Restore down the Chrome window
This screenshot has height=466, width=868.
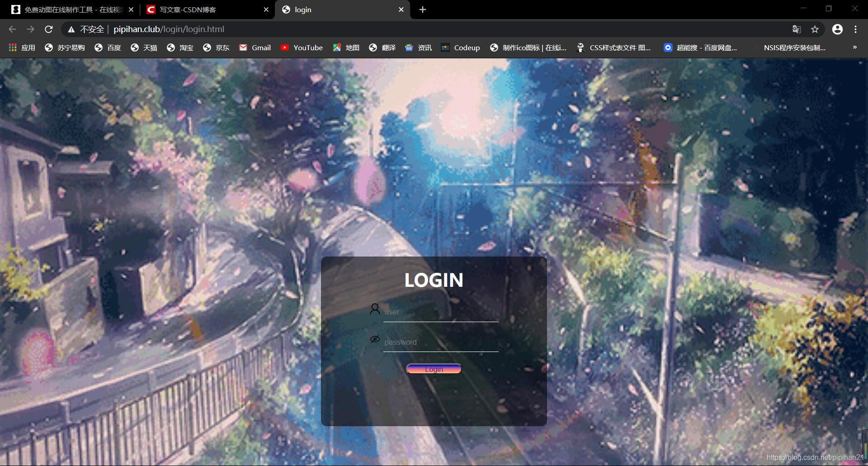point(829,9)
